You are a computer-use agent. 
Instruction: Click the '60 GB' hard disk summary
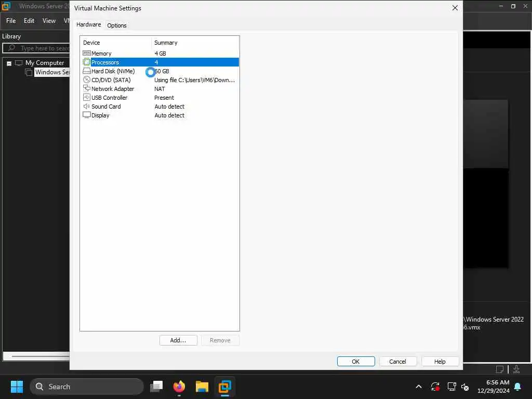(x=162, y=71)
